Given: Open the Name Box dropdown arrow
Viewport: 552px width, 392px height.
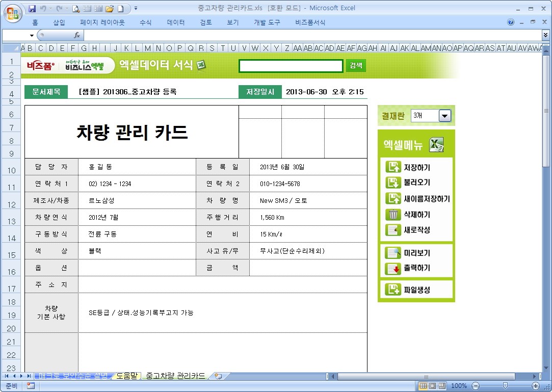Looking at the screenshot, I should 32,36.
